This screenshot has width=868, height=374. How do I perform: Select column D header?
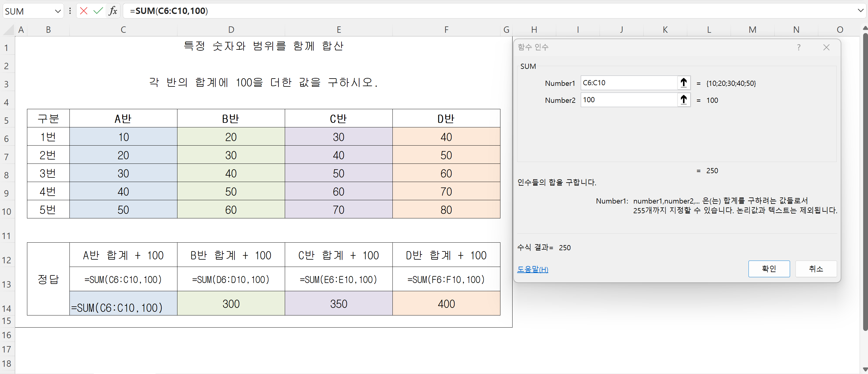[x=231, y=30]
